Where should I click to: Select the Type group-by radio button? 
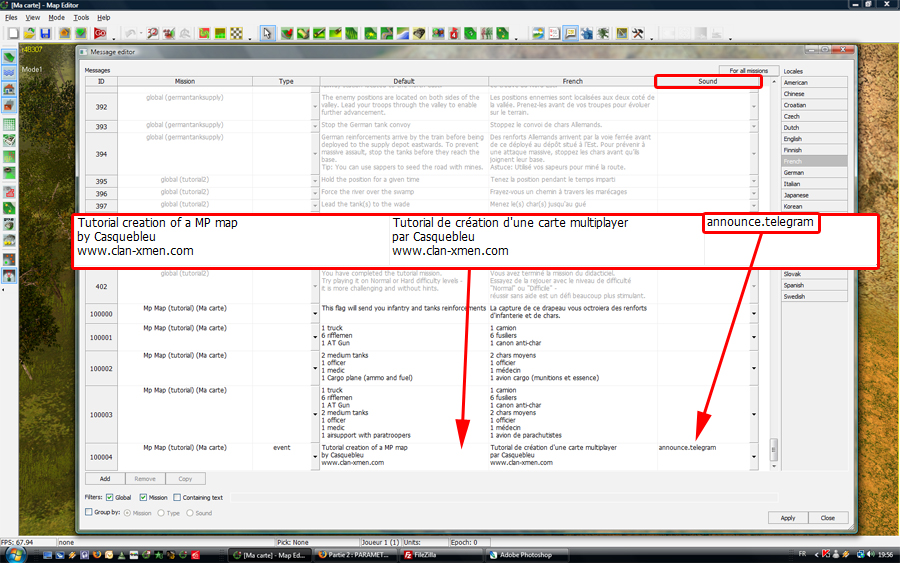tap(161, 513)
